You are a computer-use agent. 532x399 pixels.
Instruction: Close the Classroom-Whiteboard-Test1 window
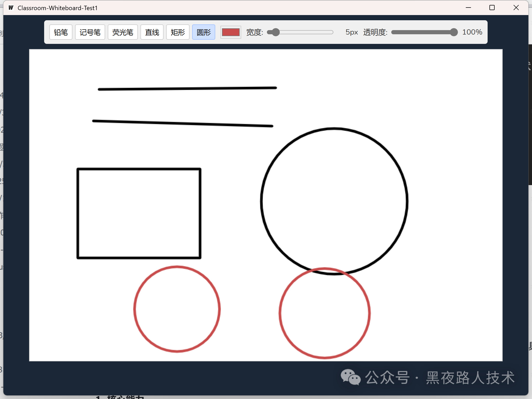(516, 8)
